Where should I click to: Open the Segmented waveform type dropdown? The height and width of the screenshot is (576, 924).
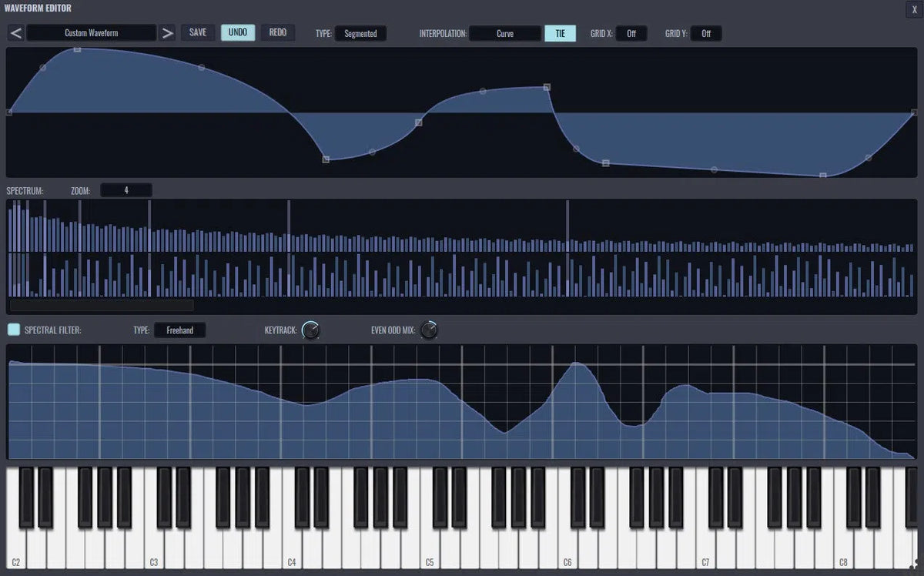pyautogui.click(x=360, y=33)
